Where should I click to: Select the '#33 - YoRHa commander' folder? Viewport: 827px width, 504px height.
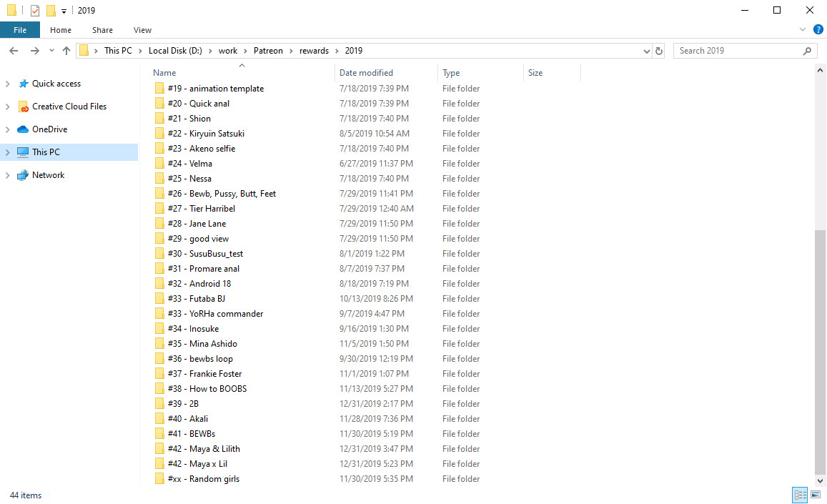pos(215,314)
